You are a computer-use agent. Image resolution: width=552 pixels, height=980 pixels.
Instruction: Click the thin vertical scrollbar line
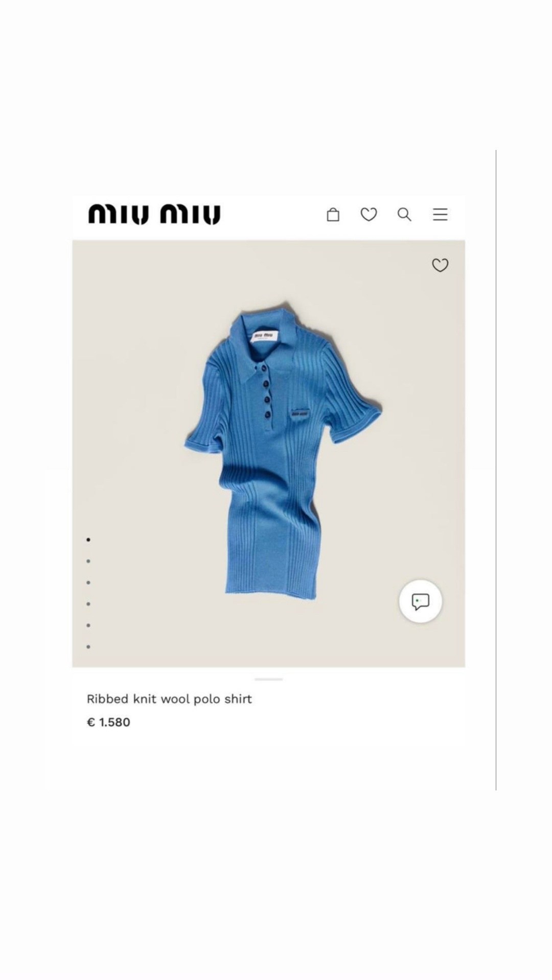click(x=496, y=470)
